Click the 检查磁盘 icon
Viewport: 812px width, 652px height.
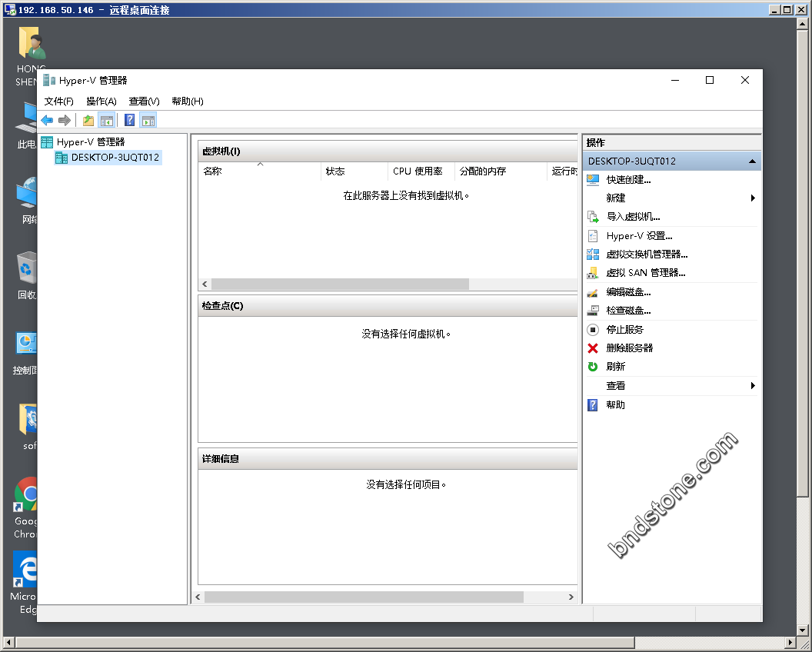point(593,311)
